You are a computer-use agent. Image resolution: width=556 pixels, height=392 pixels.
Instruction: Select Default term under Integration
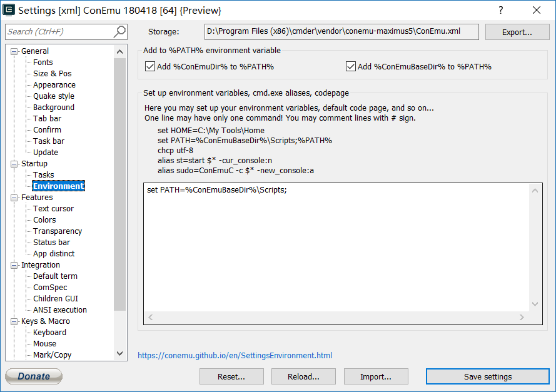coord(55,276)
